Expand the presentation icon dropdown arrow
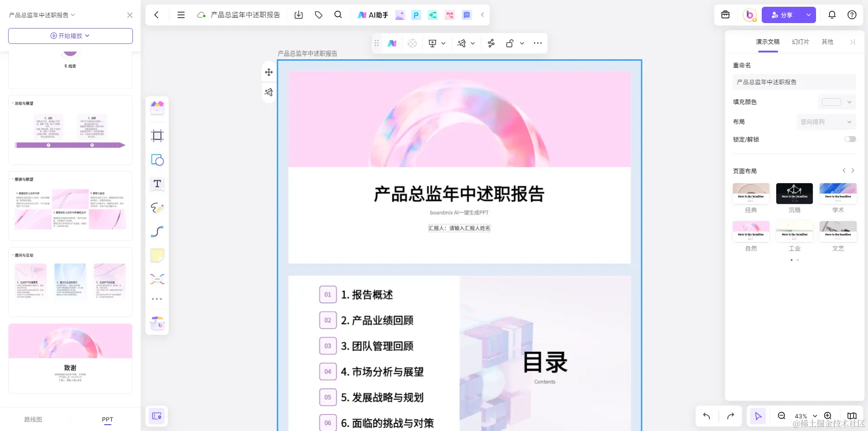This screenshot has height=431, width=868. pyautogui.click(x=443, y=43)
